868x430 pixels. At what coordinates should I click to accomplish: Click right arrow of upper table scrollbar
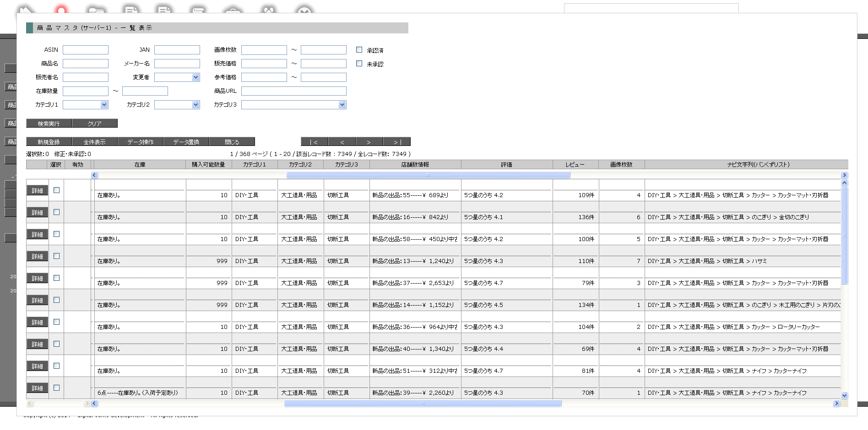844,175
